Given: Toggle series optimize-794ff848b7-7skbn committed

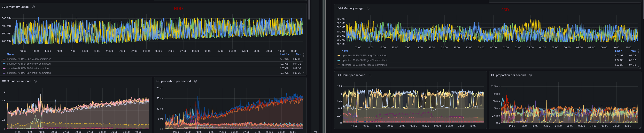Looking at the screenshot, I should [29, 59].
